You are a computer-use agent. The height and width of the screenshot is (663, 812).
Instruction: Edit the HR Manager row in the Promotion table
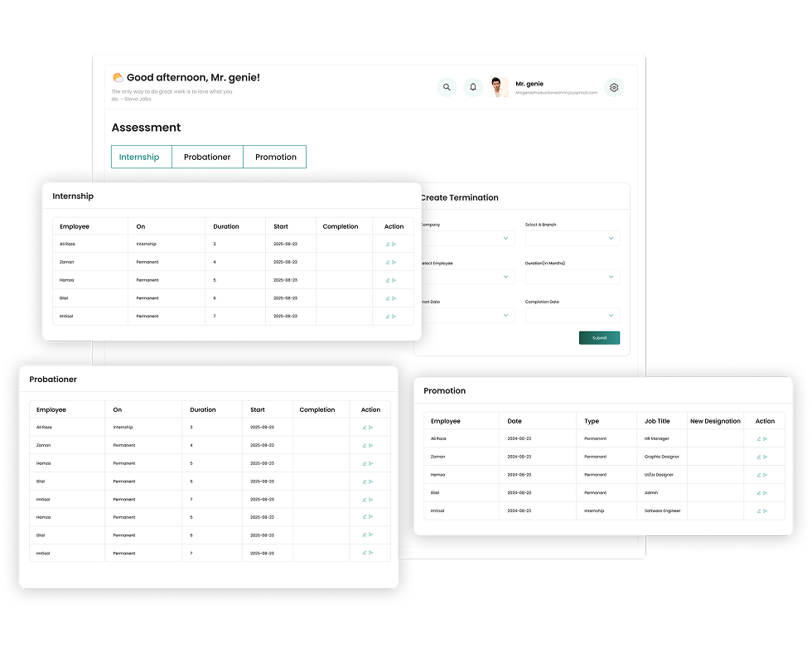click(759, 439)
